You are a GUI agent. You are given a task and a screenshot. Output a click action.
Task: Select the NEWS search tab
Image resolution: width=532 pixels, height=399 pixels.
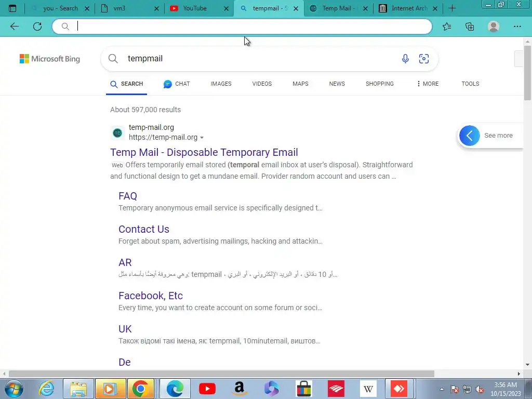(x=337, y=84)
